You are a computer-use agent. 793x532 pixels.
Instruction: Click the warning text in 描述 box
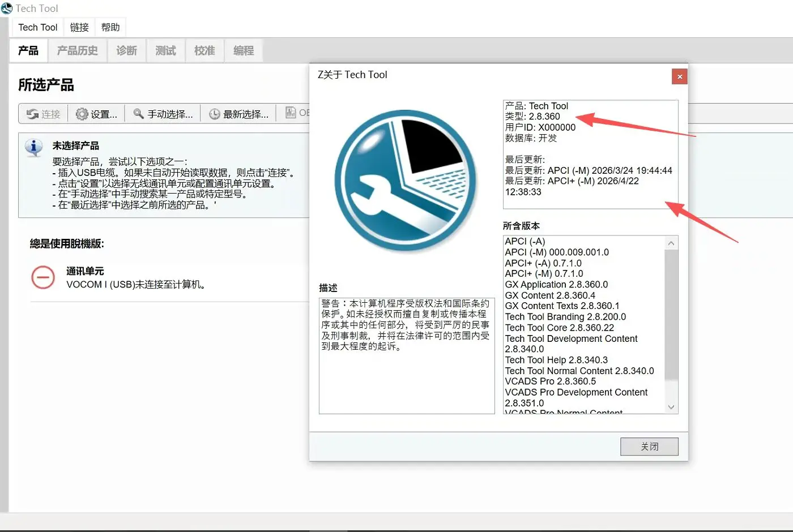pos(406,325)
